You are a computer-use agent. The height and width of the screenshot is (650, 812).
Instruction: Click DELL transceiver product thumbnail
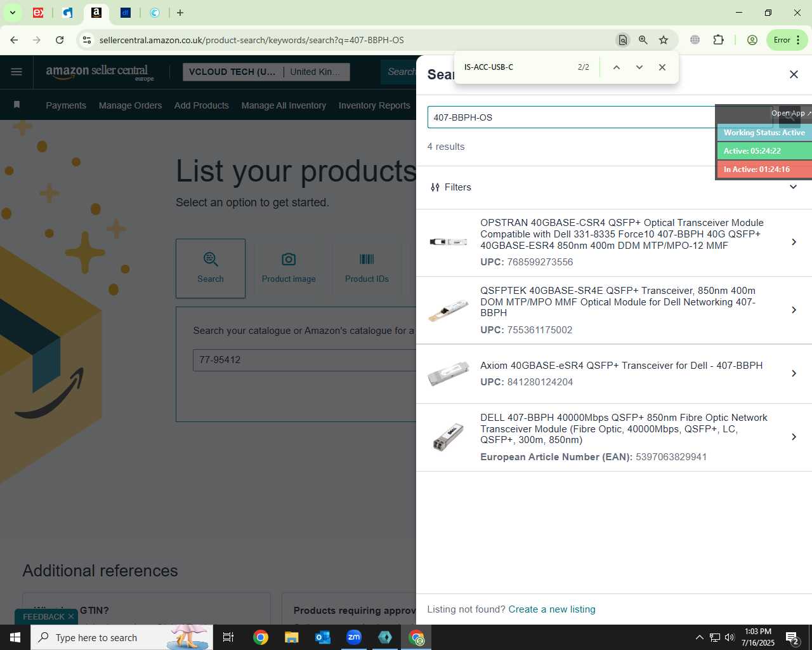(x=449, y=437)
